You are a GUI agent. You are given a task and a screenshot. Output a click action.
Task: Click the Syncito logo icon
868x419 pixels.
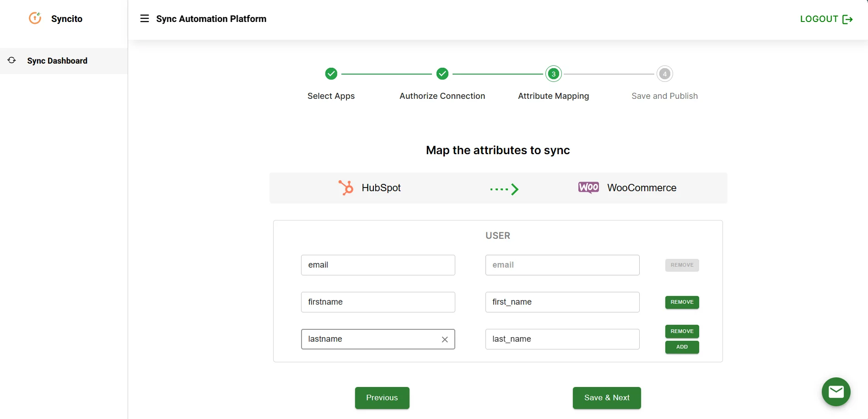(x=35, y=18)
